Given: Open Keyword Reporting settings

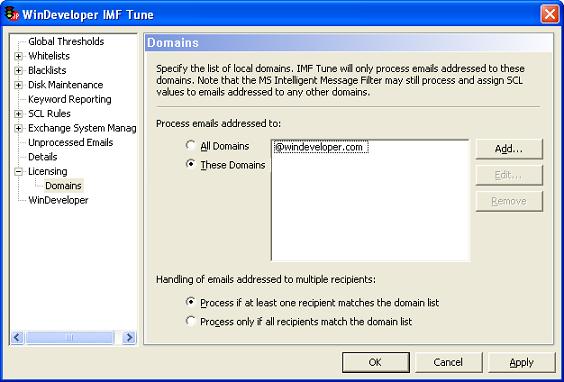Looking at the screenshot, I should [70, 99].
